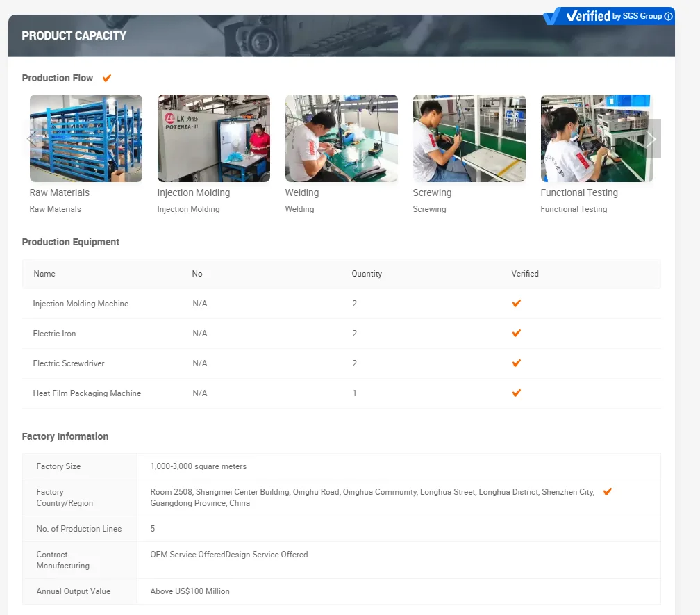Click the PRODUCT CAPACITY banner title
Image resolution: width=700 pixels, height=615 pixels.
[74, 35]
